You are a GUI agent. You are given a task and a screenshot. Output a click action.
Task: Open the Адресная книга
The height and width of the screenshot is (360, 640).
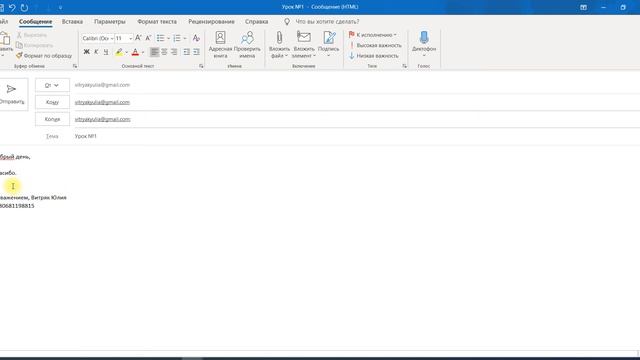220,44
